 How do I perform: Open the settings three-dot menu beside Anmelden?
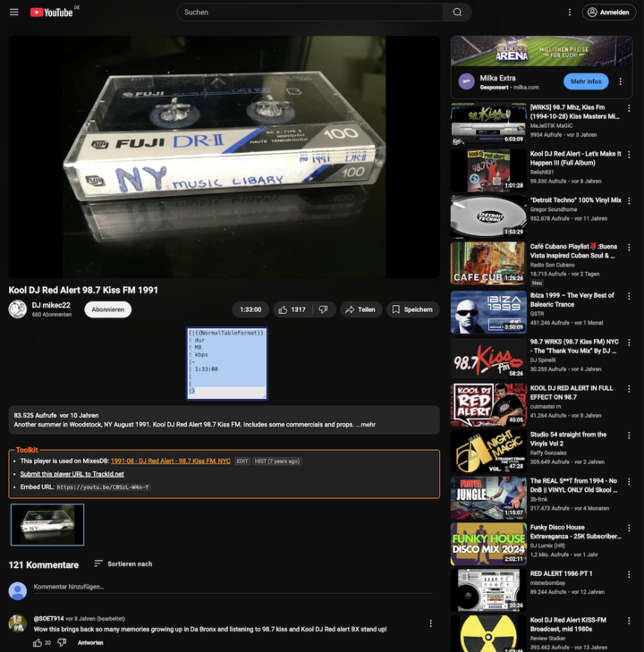coord(570,13)
